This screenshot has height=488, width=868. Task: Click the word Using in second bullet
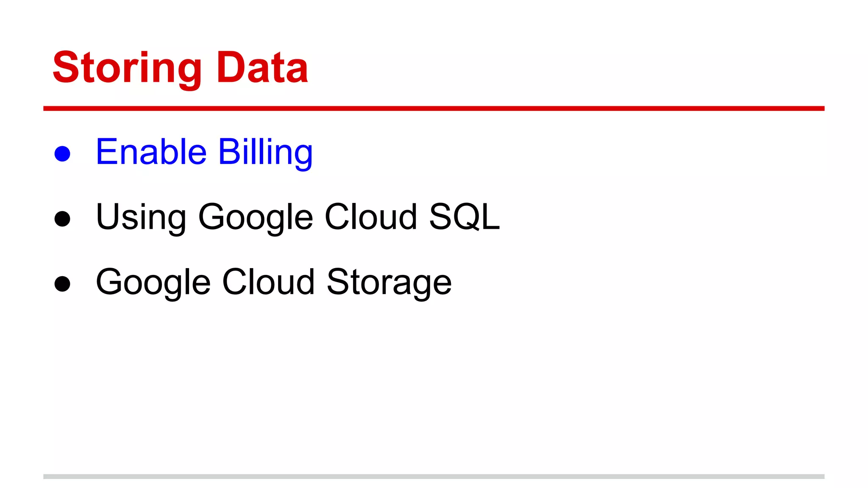(141, 218)
